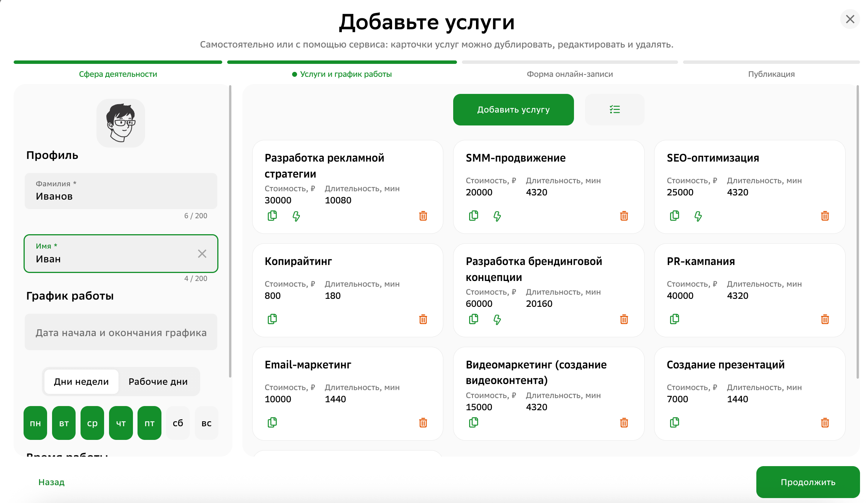This screenshot has height=503, width=868.
Task: Click lightning icon on SEO-оптимизация card
Action: [x=698, y=216]
